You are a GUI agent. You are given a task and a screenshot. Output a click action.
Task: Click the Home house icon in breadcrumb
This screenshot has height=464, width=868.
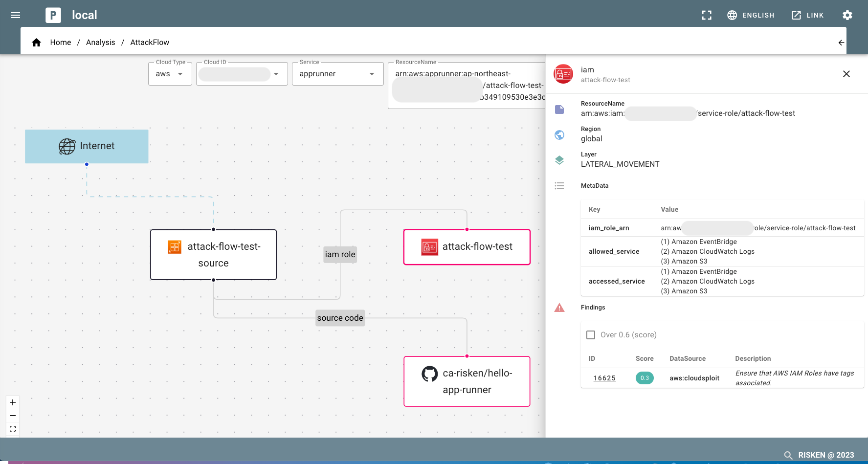pos(36,43)
